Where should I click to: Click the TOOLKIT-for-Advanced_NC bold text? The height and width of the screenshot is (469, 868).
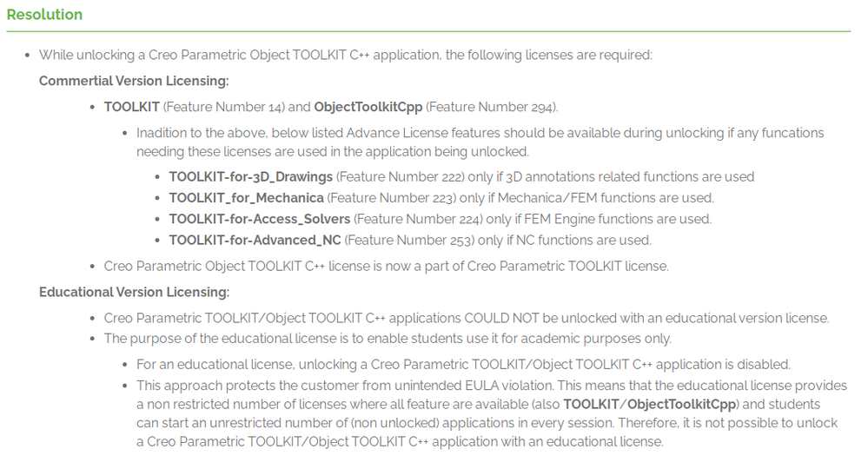coord(255,240)
